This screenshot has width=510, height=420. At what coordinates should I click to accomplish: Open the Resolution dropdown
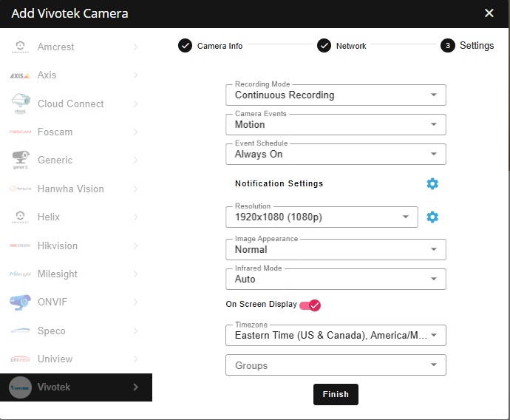tap(322, 217)
